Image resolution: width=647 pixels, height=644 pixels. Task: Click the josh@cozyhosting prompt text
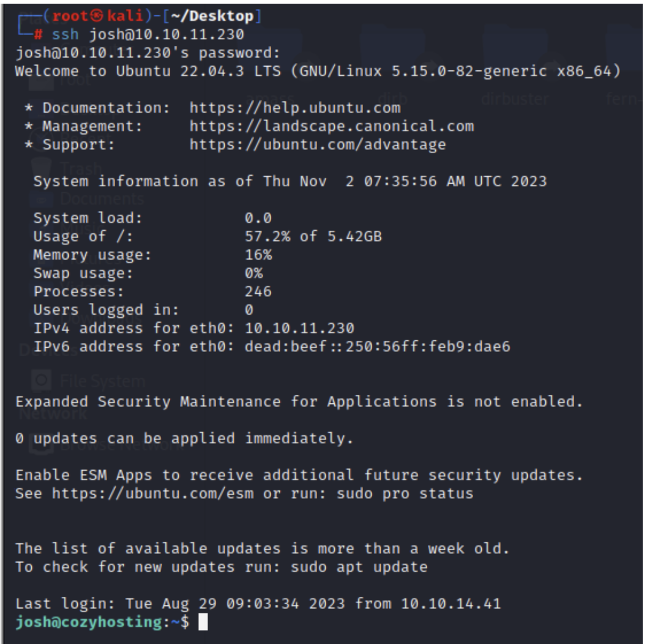coord(98,623)
